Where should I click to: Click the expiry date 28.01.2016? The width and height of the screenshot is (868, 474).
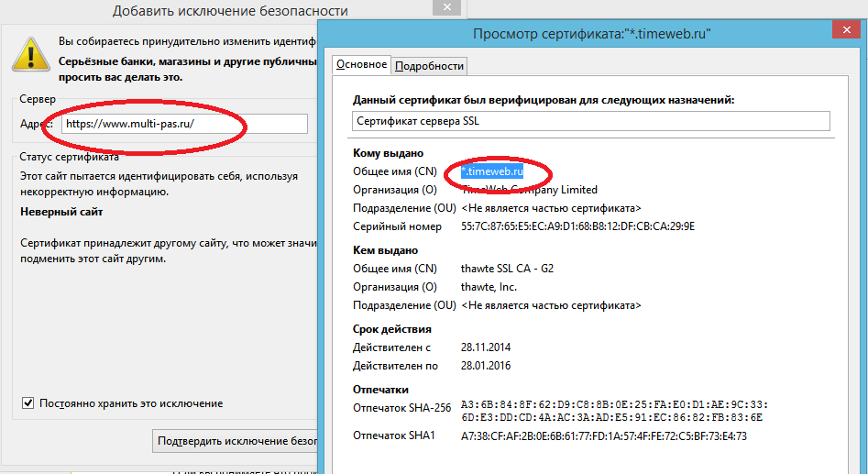click(x=486, y=366)
